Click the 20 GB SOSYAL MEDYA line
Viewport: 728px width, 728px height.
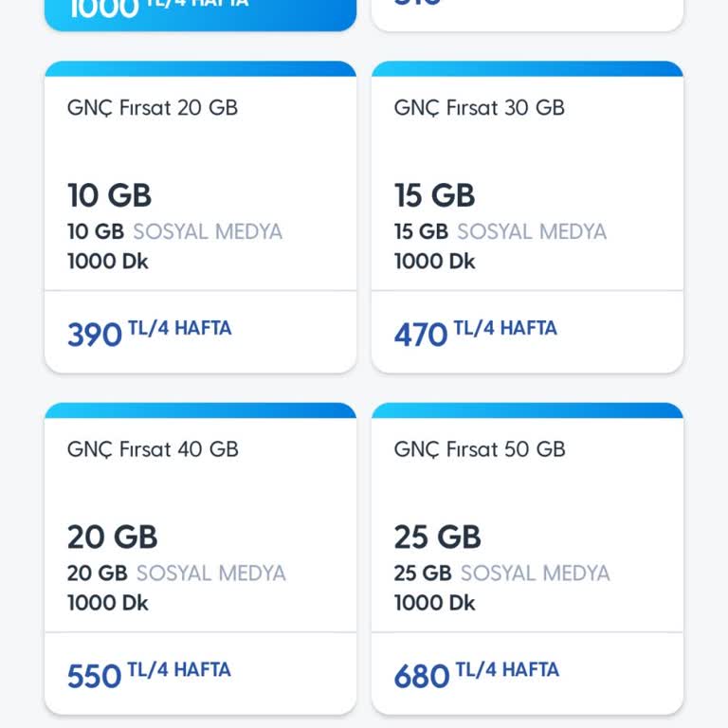coord(176,573)
